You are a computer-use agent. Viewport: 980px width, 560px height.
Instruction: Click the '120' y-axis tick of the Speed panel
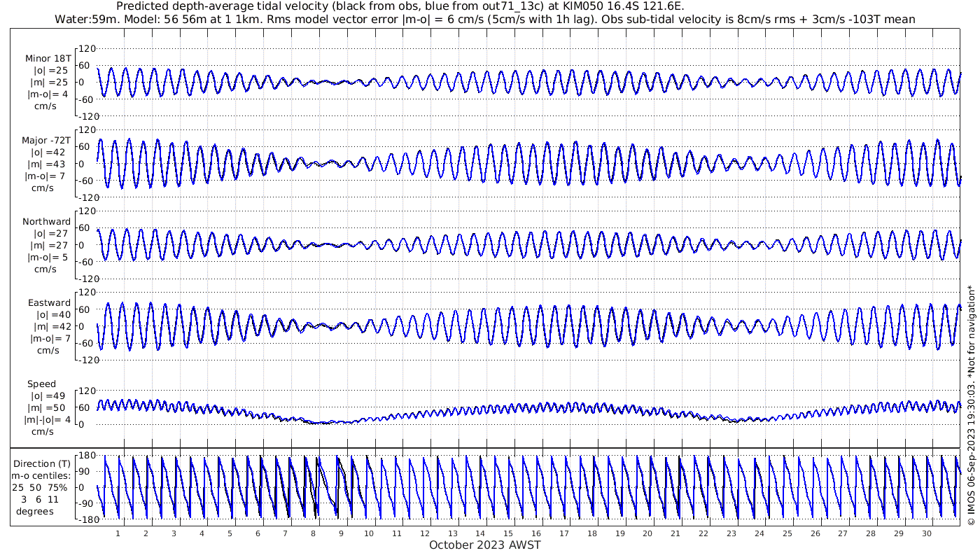coord(87,391)
